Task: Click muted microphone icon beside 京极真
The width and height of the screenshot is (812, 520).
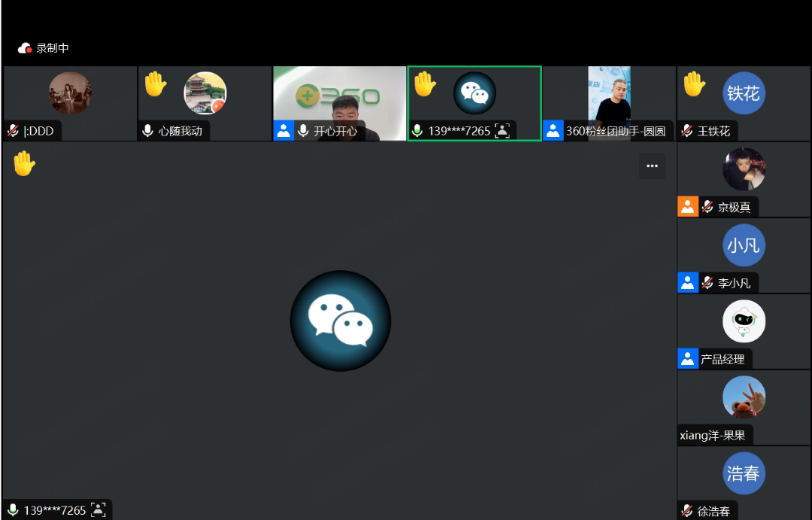Action: 707,207
